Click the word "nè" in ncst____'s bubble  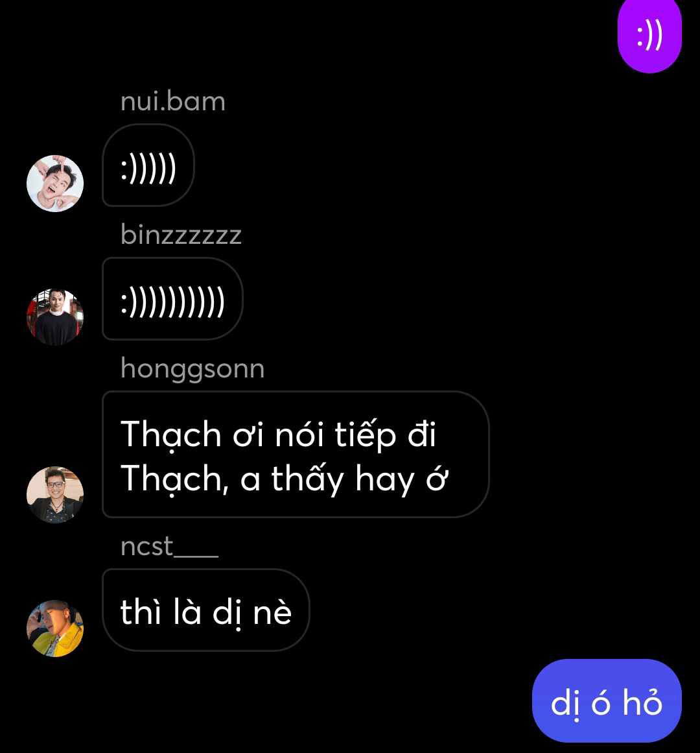coord(272,612)
